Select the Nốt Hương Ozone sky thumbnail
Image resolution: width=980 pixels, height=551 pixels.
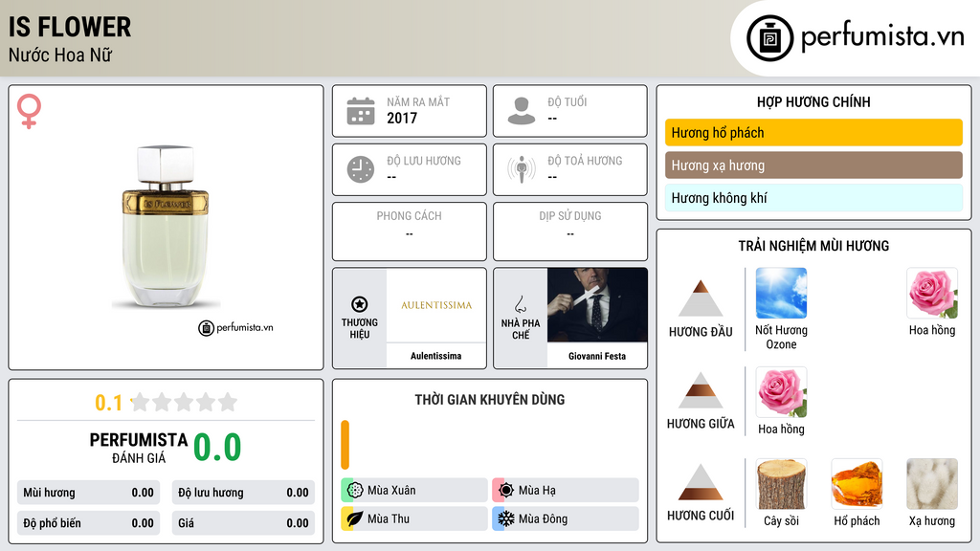point(781,293)
